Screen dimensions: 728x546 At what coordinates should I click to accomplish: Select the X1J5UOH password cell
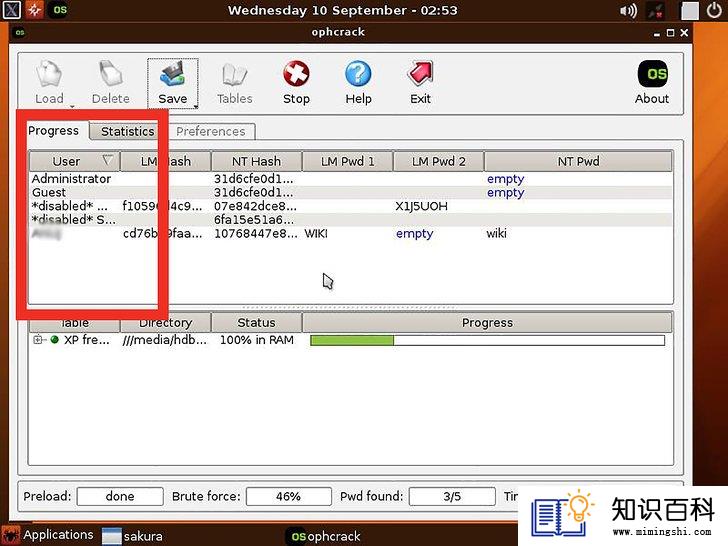(422, 206)
